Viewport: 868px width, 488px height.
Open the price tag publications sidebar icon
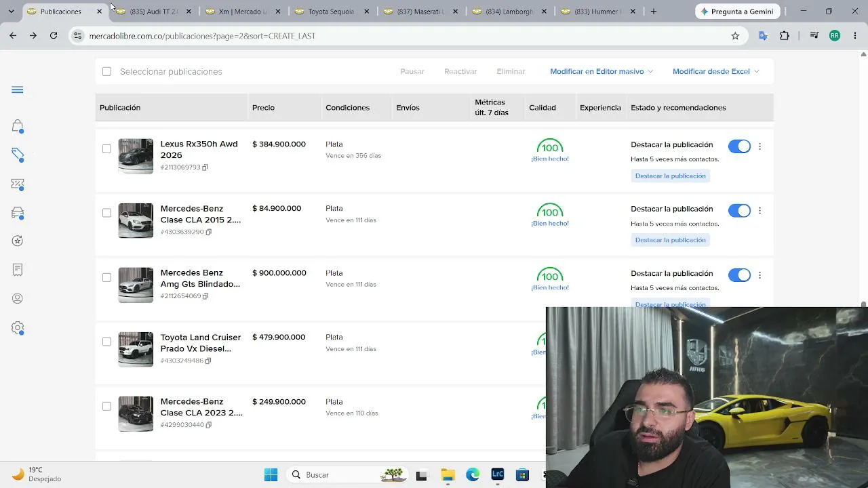click(18, 155)
